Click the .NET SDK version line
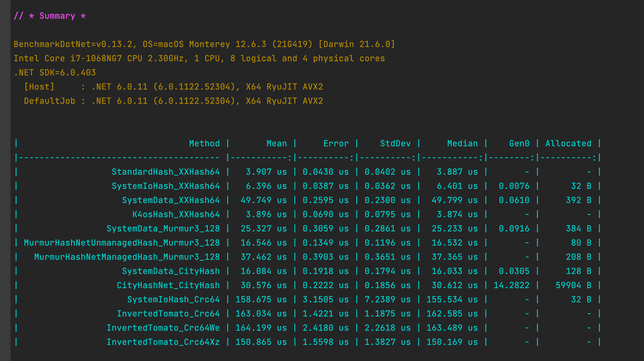The width and height of the screenshot is (644, 361). pos(55,73)
